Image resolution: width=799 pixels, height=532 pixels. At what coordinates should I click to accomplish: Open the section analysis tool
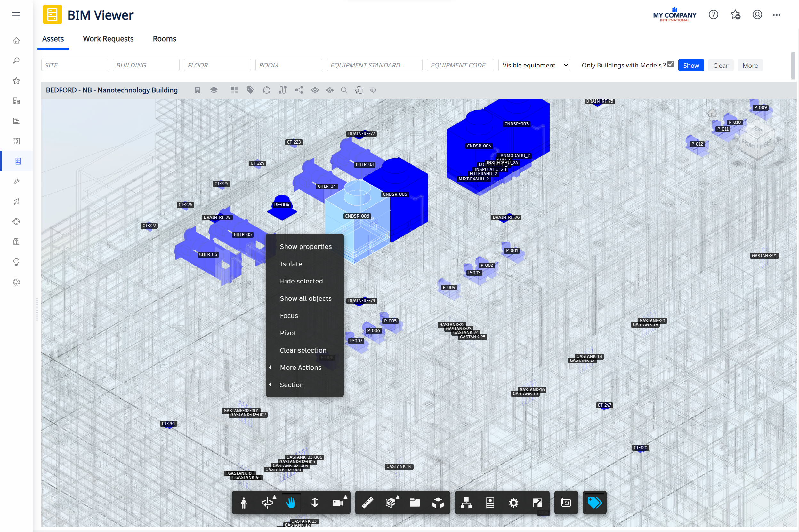coord(391,503)
